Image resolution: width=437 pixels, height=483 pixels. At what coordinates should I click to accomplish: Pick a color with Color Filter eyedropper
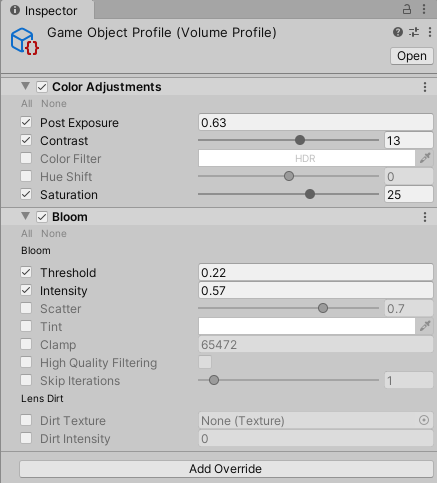tap(425, 158)
